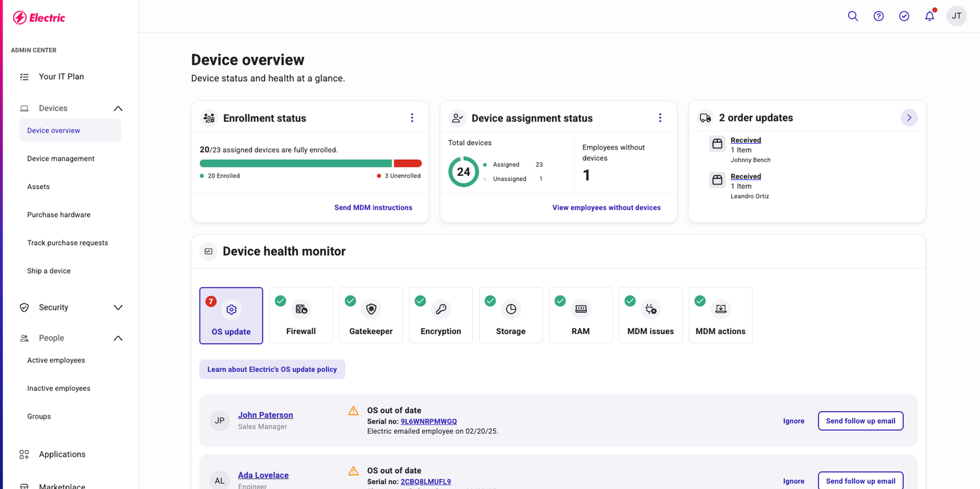
Task: Click the Electric logo
Action: click(x=39, y=18)
